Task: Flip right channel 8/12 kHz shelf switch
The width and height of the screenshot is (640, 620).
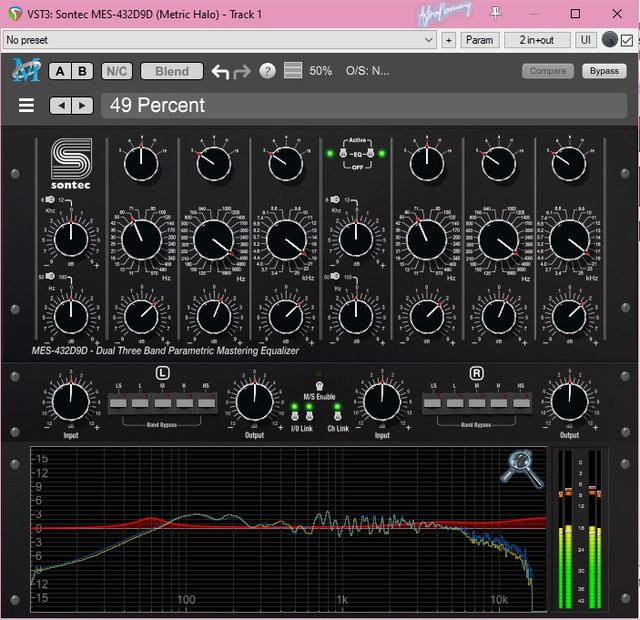Action: 334,200
